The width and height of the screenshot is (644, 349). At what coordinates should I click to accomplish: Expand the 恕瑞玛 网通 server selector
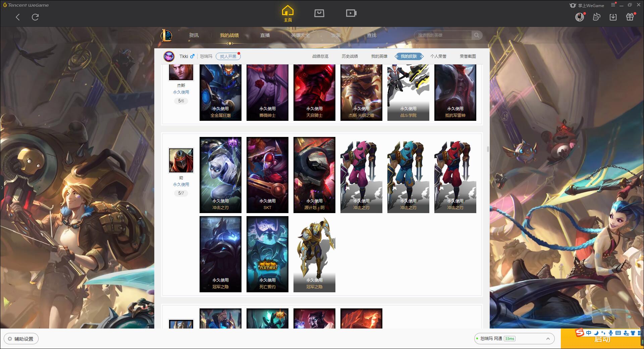click(514, 339)
